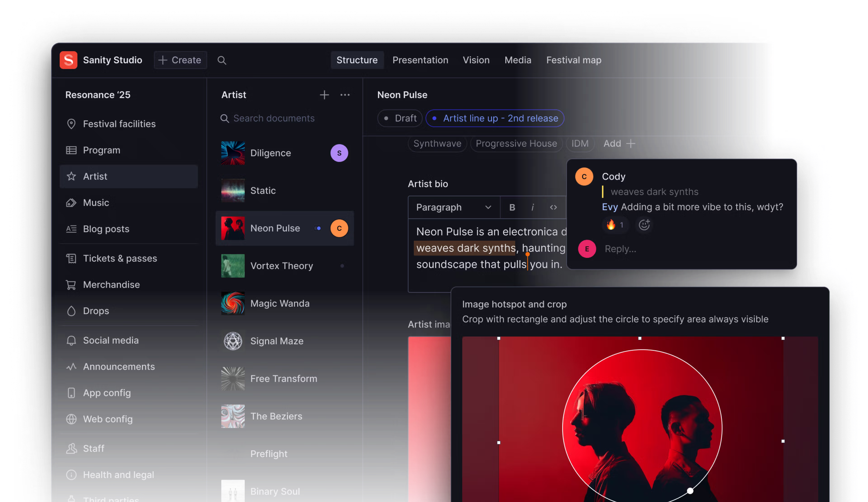Open the Create new document menu

point(180,60)
